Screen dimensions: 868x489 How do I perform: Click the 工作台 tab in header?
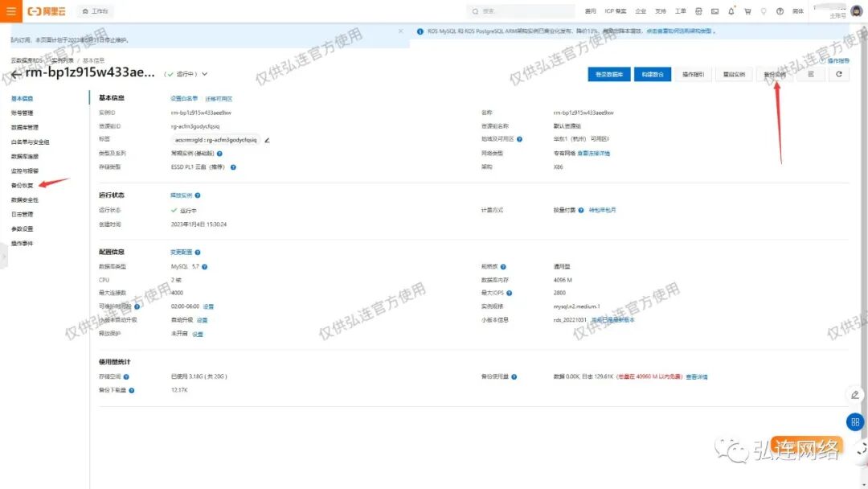point(95,11)
